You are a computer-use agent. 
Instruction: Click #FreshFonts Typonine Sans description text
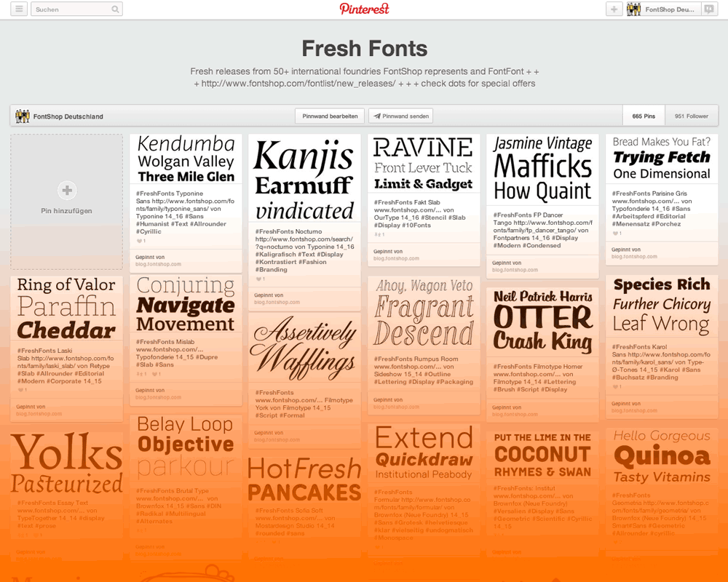click(x=185, y=212)
